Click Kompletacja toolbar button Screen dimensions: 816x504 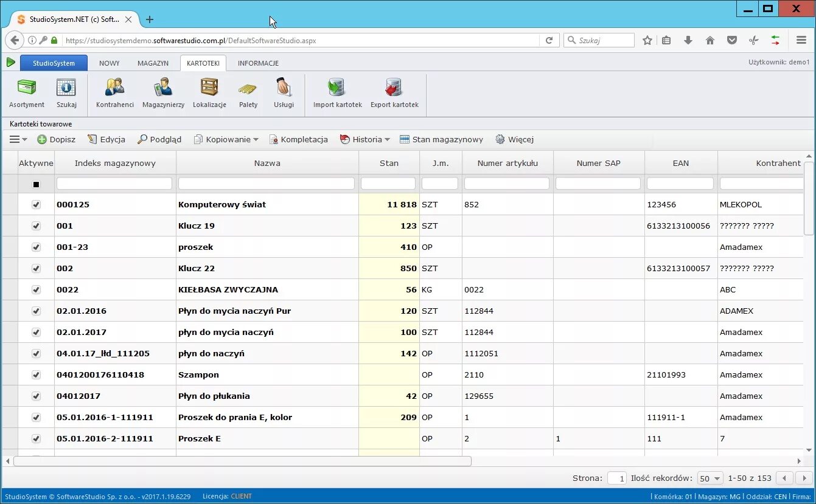[298, 139]
